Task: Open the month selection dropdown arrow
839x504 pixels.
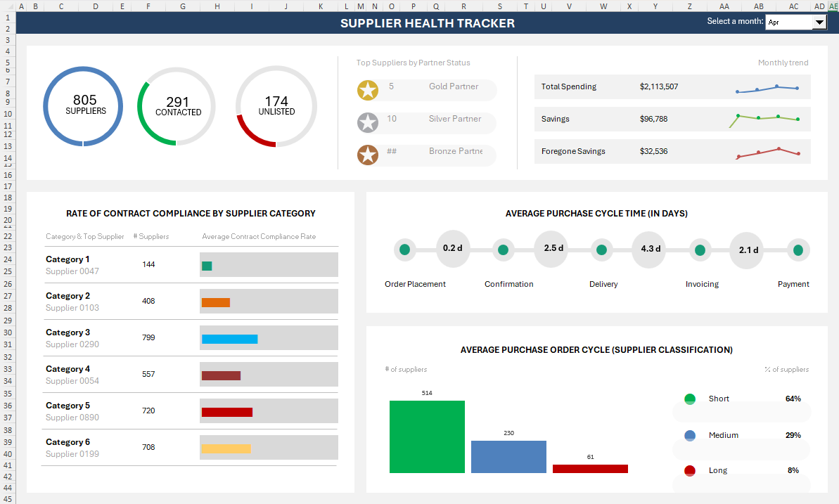Action: click(x=819, y=22)
